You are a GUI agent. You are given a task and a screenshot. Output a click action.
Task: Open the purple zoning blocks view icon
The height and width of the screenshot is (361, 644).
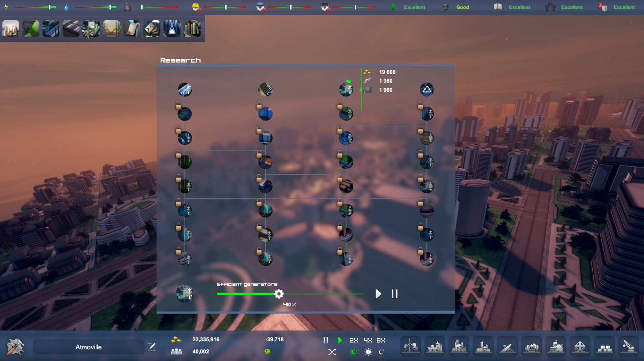click(71, 29)
